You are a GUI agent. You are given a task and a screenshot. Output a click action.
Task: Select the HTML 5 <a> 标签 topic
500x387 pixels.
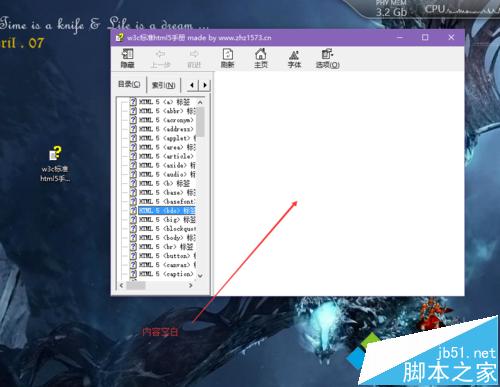[x=164, y=102]
